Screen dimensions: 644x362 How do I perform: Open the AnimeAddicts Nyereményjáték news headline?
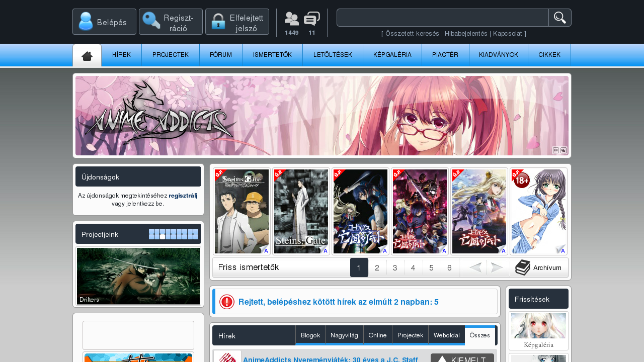click(331, 360)
